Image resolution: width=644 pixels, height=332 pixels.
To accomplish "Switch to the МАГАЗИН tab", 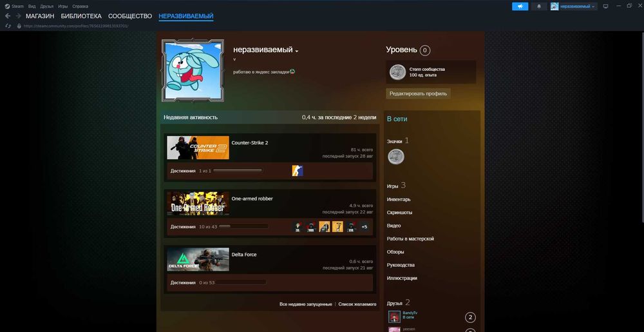I will point(40,16).
